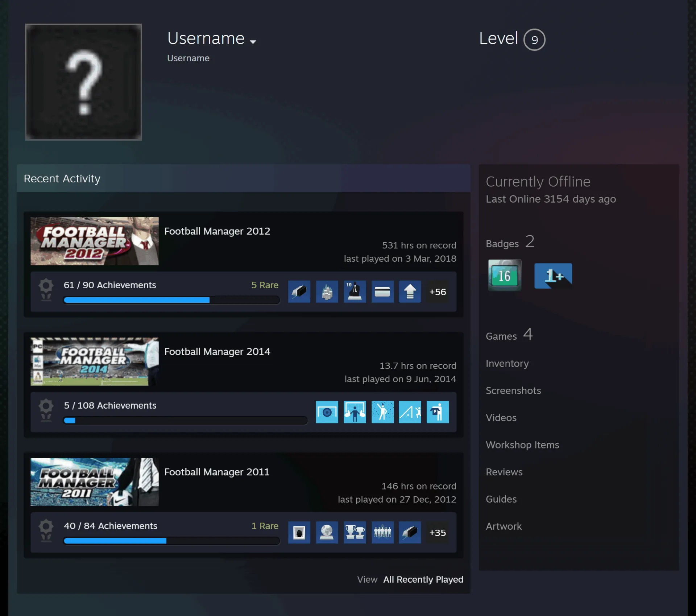Click the coin stack achievement in FM 2012
Image resolution: width=696 pixels, height=616 pixels.
click(x=327, y=292)
